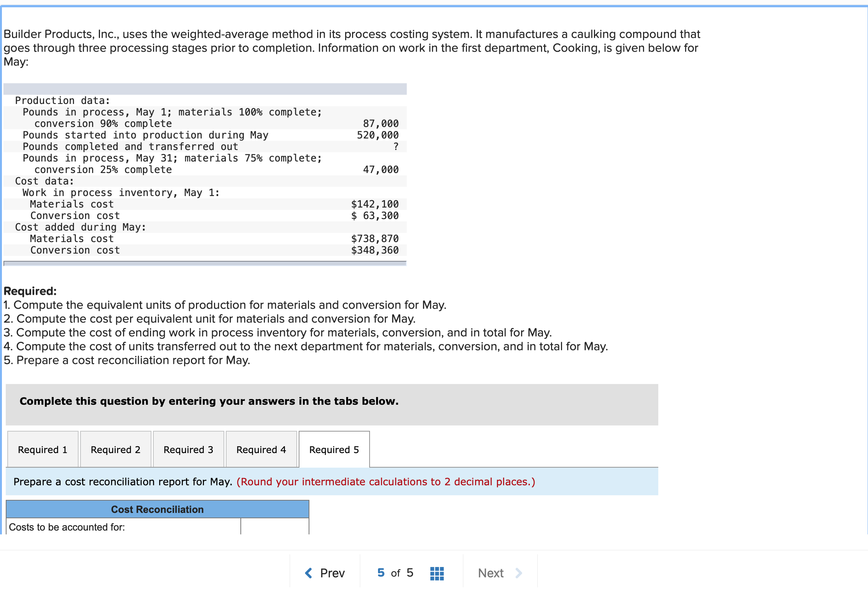Click the 5 of 5 page indicator

[x=395, y=572]
